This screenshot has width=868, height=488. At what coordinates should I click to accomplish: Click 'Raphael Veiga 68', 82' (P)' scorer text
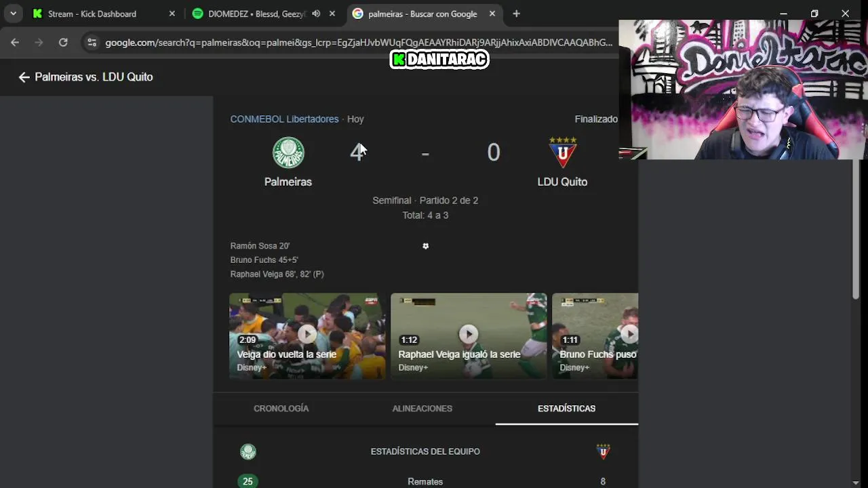(x=277, y=274)
